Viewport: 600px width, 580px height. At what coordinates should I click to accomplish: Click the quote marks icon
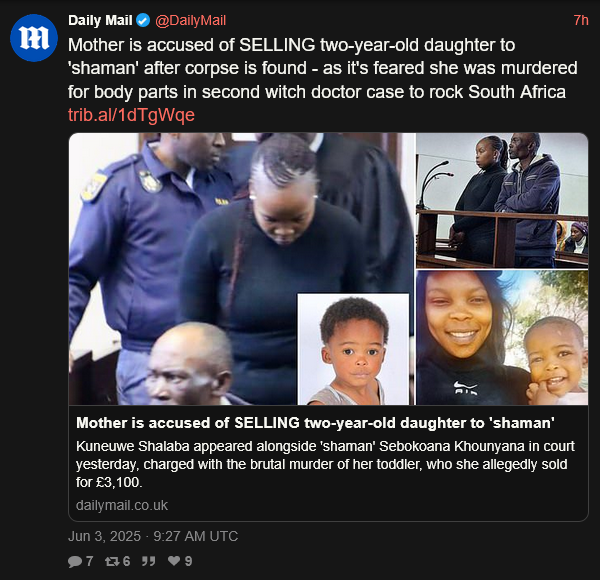tap(148, 561)
